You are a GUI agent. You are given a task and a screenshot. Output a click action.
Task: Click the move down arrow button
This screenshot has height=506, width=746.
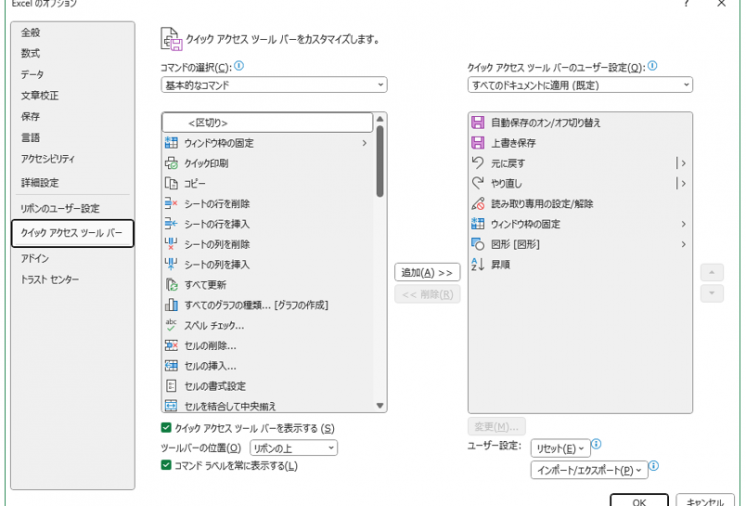tap(712, 293)
